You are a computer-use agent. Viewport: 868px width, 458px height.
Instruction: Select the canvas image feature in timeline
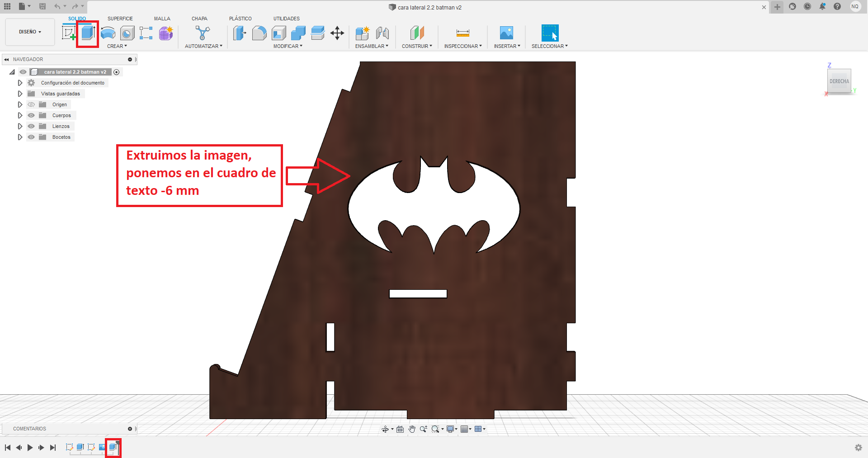pyautogui.click(x=102, y=447)
